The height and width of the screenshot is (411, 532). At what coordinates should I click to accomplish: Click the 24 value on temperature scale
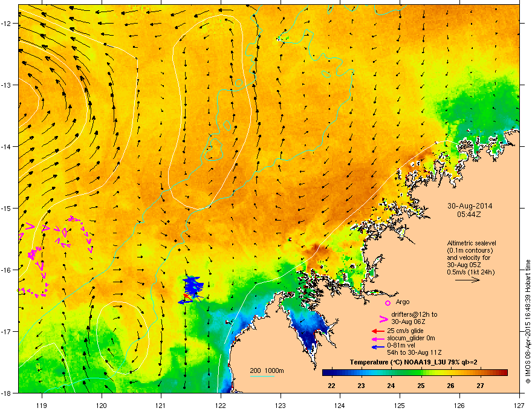(x=391, y=386)
